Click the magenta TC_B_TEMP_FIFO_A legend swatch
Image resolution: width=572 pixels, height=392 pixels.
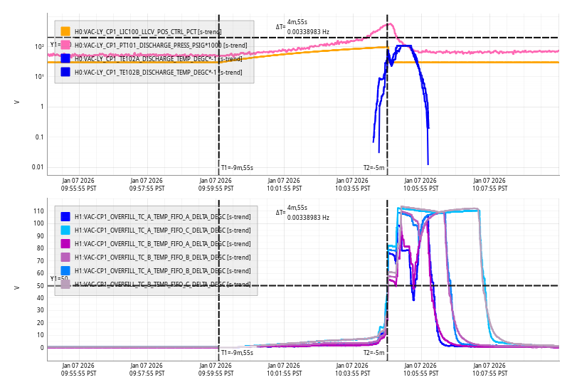(x=65, y=243)
